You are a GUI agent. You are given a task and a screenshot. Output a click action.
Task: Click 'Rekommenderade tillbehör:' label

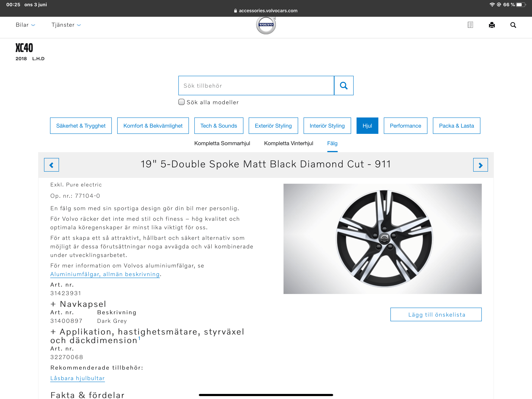97,367
